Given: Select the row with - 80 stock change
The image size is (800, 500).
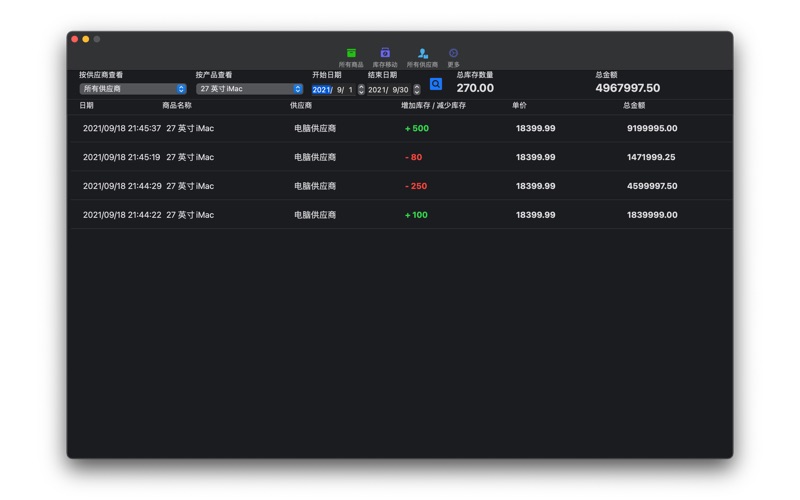Looking at the screenshot, I should tap(400, 158).
